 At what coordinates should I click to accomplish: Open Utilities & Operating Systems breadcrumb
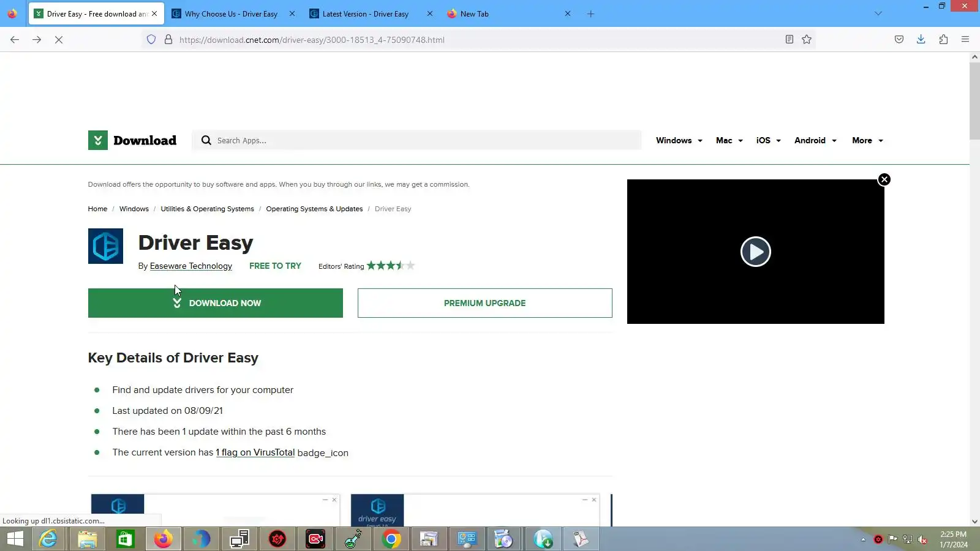pyautogui.click(x=208, y=209)
